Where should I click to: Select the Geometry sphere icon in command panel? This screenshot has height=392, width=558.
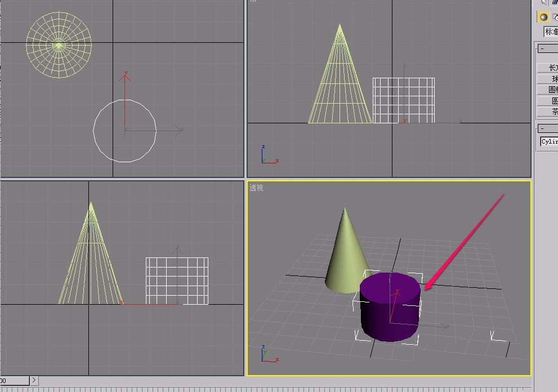[543, 17]
